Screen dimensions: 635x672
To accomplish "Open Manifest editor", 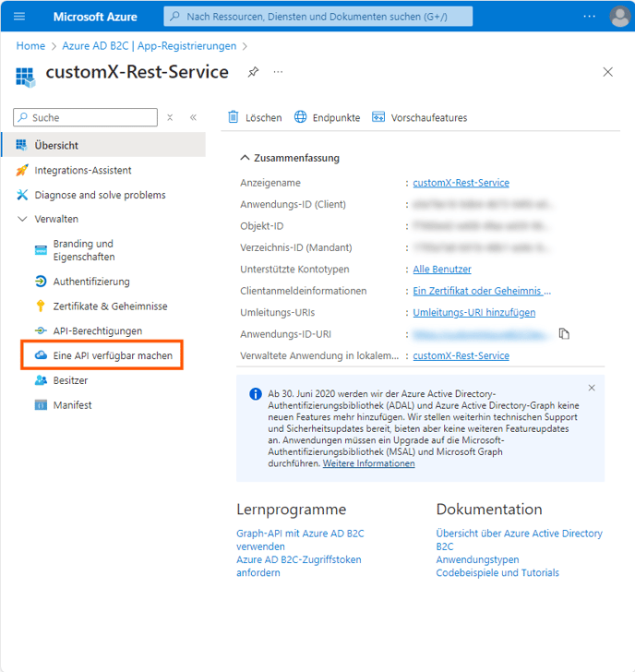I will (x=72, y=405).
